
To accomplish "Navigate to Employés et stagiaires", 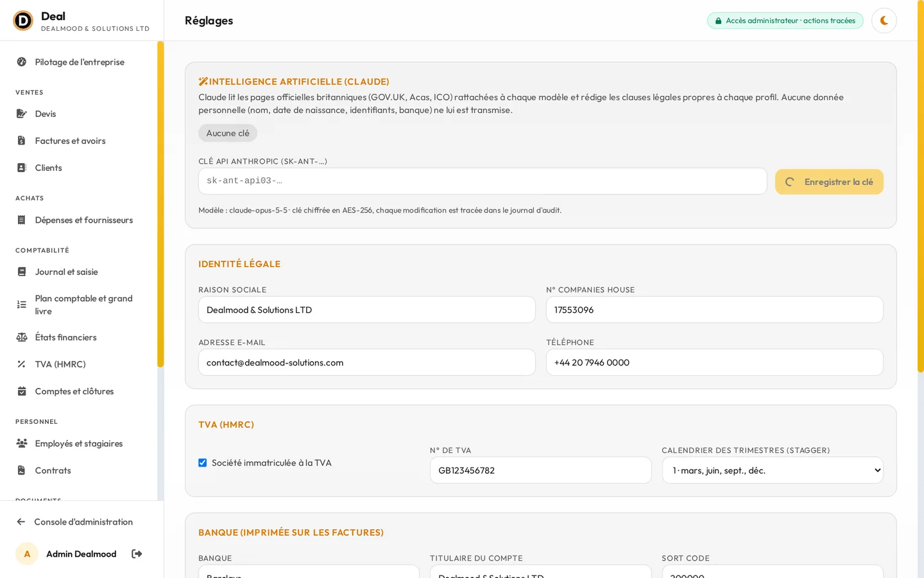I will coord(79,443).
